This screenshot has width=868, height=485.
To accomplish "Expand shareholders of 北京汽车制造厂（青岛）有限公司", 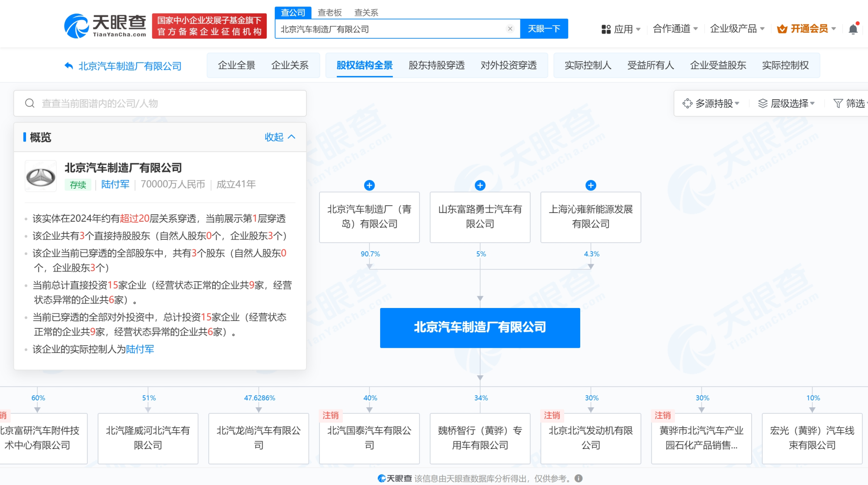I will tap(369, 185).
